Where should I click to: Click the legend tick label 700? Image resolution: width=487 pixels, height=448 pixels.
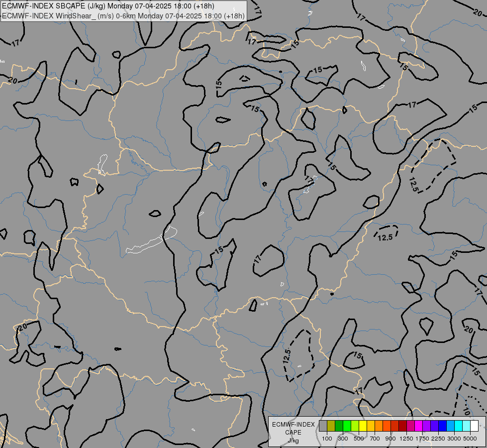375,439
